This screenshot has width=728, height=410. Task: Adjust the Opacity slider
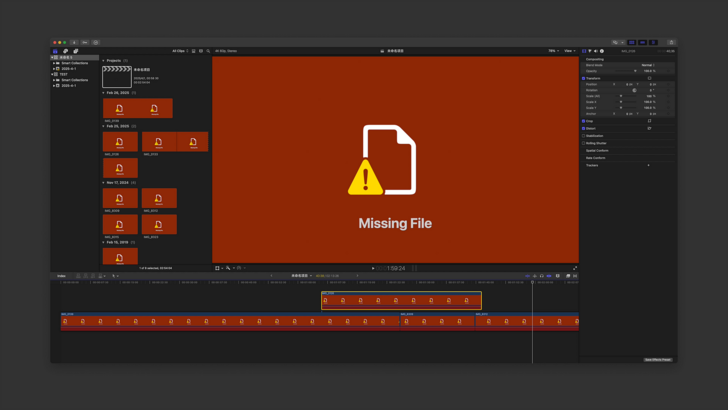coord(635,71)
